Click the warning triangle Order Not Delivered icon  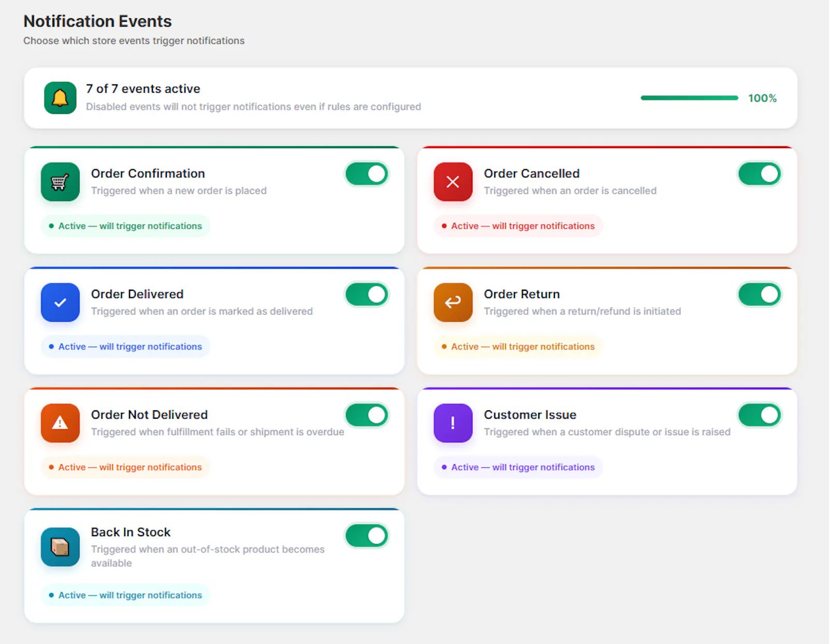[60, 423]
